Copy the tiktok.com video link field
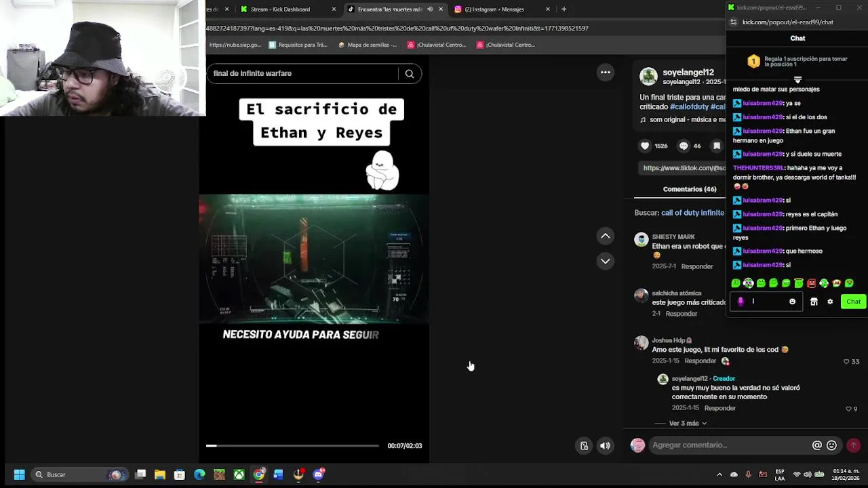The height and width of the screenshot is (488, 868). click(684, 168)
